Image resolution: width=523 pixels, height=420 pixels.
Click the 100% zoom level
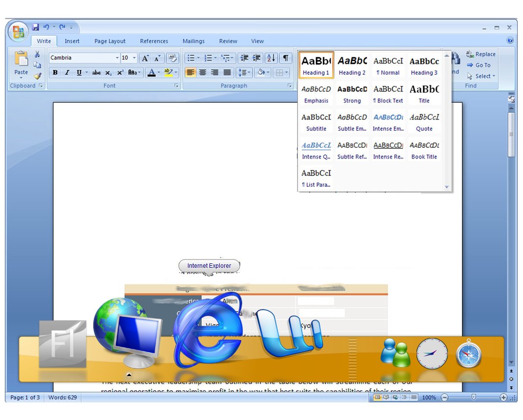coord(429,398)
